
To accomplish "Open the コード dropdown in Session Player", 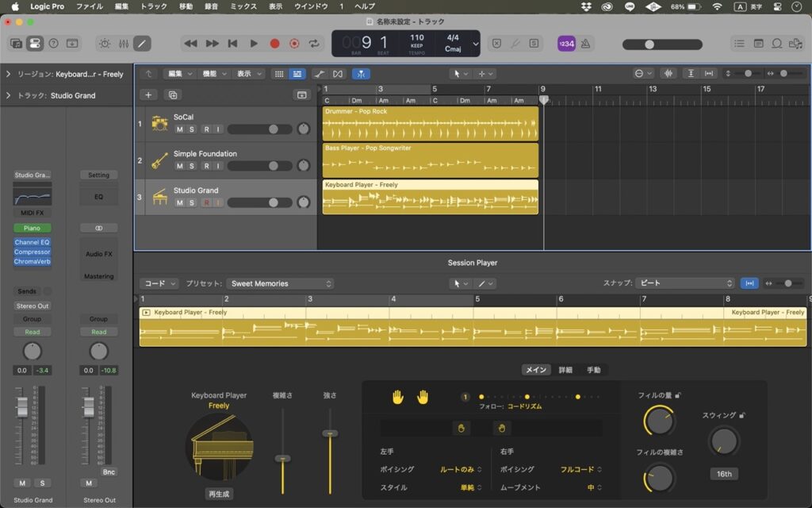I will (x=159, y=283).
